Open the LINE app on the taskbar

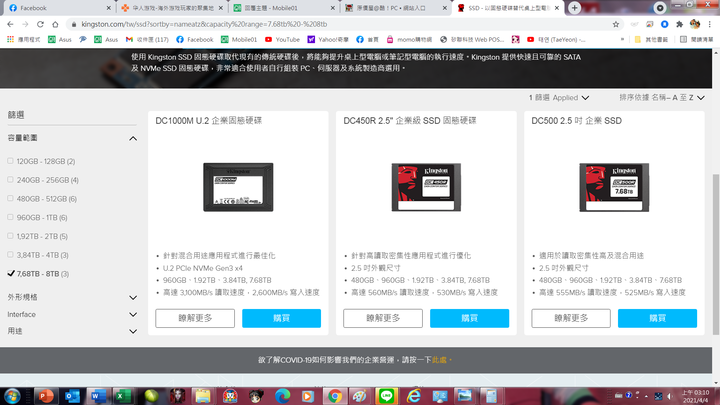click(387, 396)
